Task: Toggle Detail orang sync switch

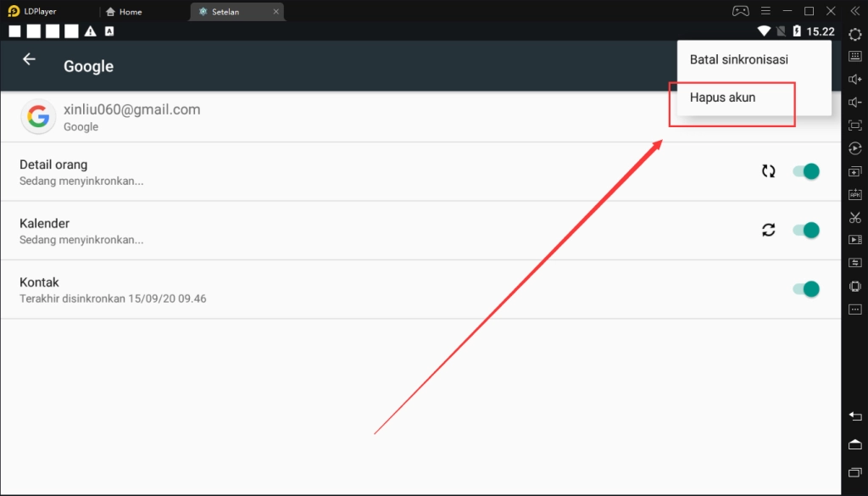Action: pyautogui.click(x=806, y=171)
